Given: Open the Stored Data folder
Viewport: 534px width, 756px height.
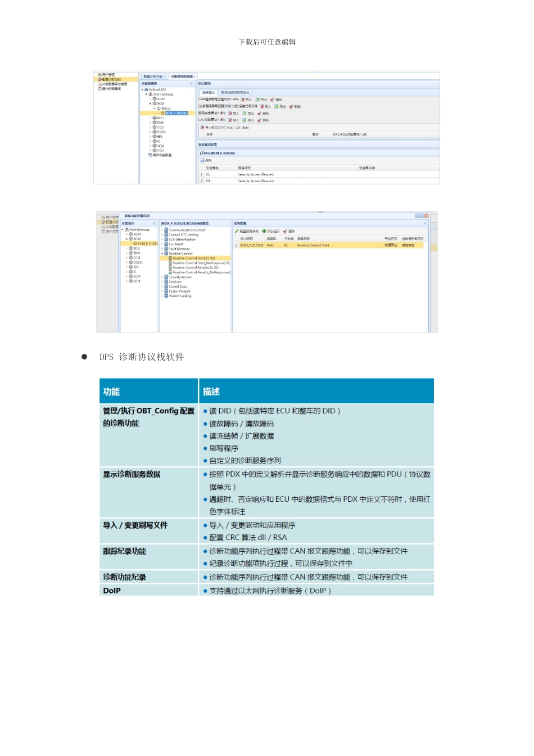Looking at the screenshot, I should point(175,286).
